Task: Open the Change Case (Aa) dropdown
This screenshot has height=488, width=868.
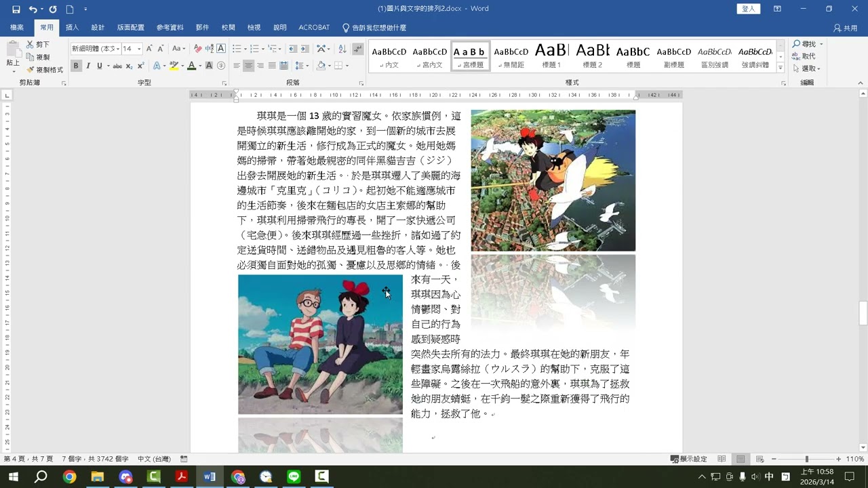Action: click(178, 49)
